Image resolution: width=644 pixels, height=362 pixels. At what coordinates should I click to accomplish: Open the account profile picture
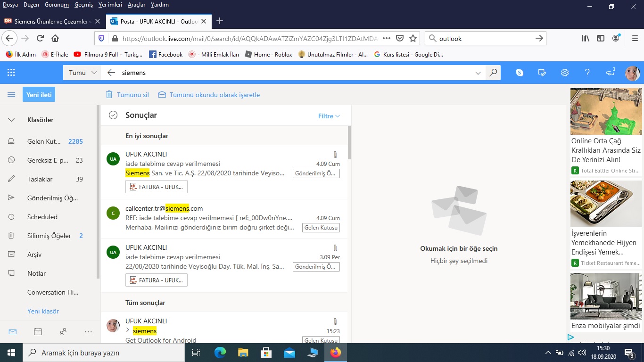632,73
